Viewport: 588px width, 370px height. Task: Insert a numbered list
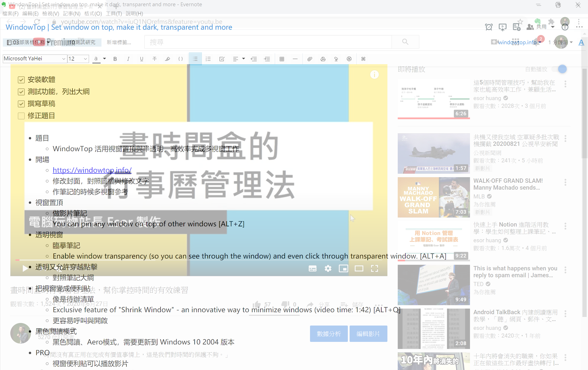(208, 59)
